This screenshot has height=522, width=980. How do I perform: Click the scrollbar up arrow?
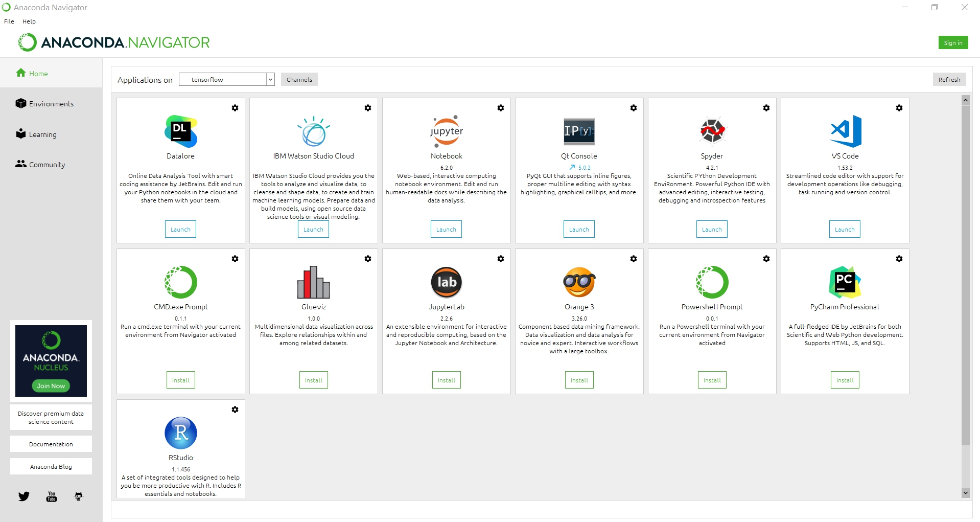point(966,100)
